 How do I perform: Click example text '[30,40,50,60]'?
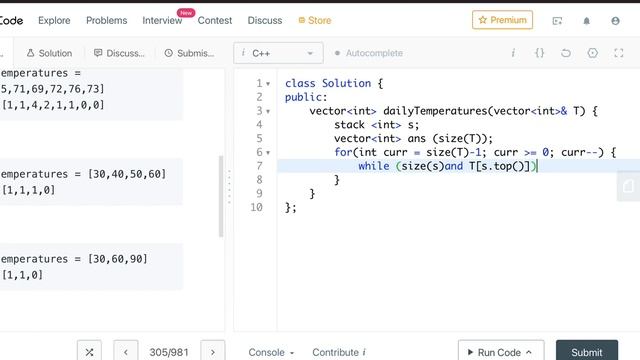point(127,174)
